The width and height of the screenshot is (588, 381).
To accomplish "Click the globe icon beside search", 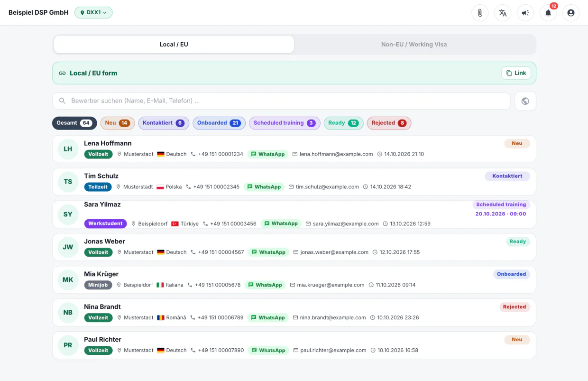I will coord(525,101).
